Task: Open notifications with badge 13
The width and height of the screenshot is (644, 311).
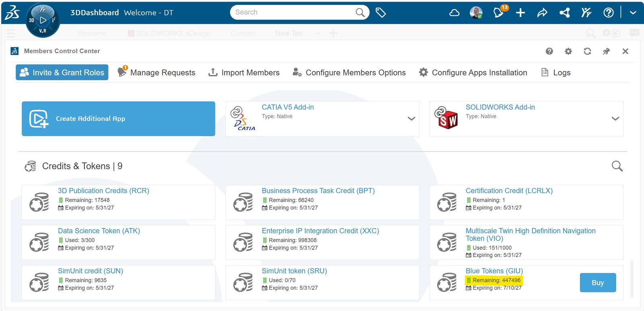Action: (500, 12)
